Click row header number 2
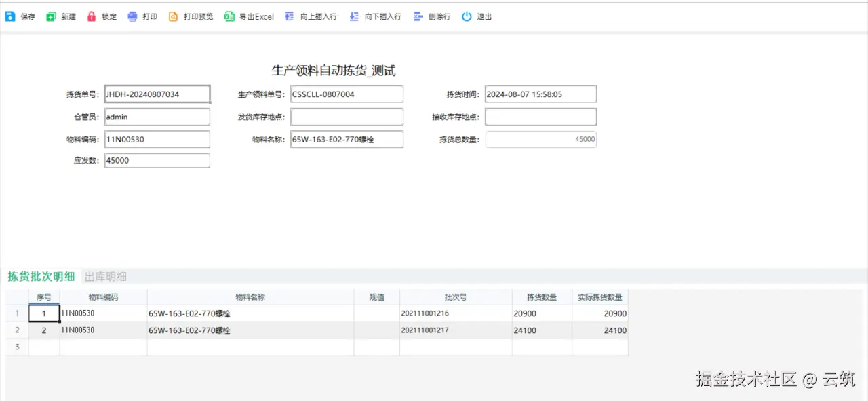Viewport: 868px width, 401px height. click(17, 330)
